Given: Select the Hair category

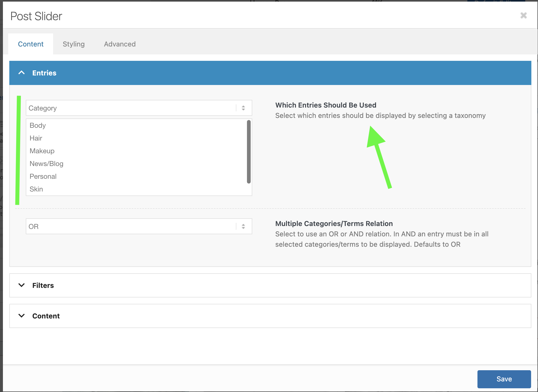Looking at the screenshot, I should coord(36,138).
